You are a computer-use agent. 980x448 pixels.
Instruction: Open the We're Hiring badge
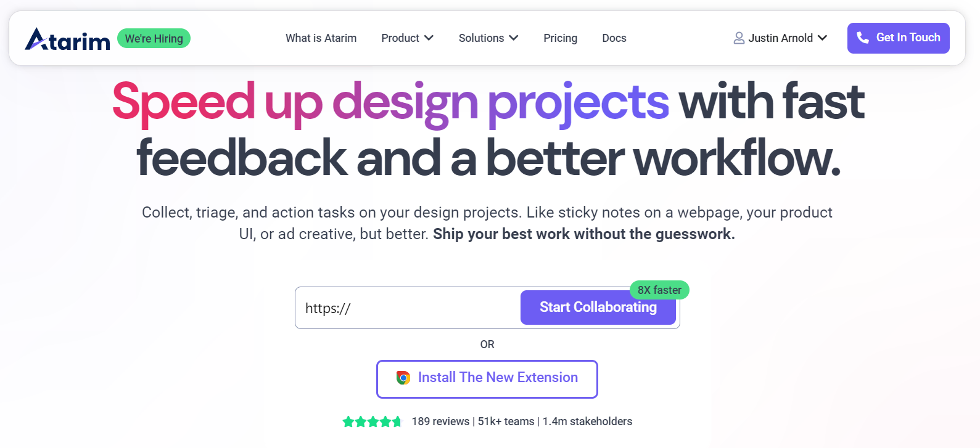(x=154, y=39)
